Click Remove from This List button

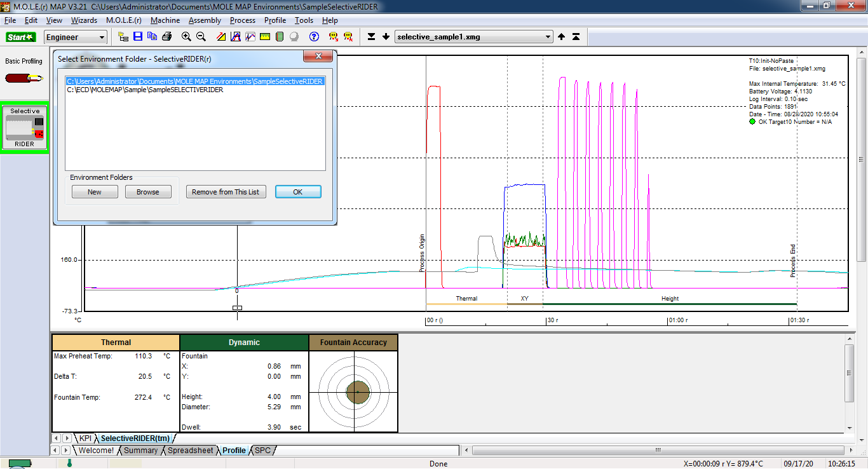tap(226, 192)
